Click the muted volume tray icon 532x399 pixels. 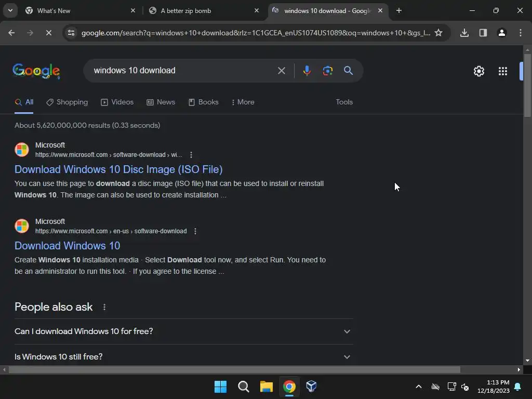pyautogui.click(x=465, y=387)
